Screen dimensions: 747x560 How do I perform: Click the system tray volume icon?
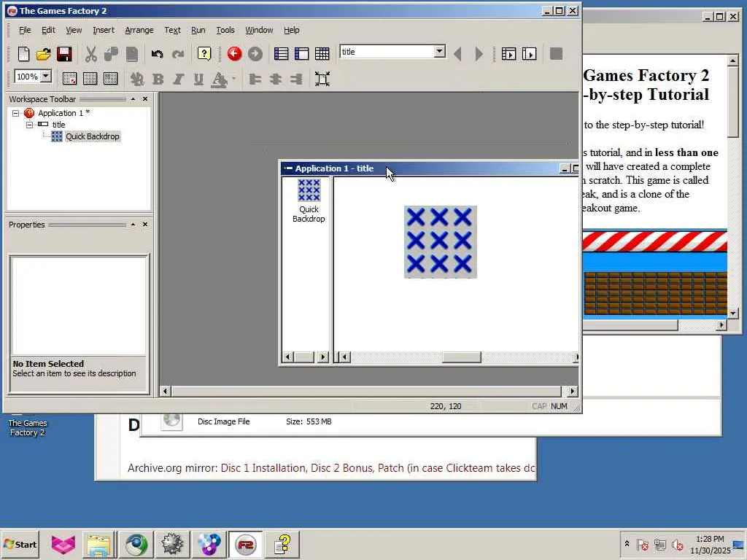tap(677, 544)
